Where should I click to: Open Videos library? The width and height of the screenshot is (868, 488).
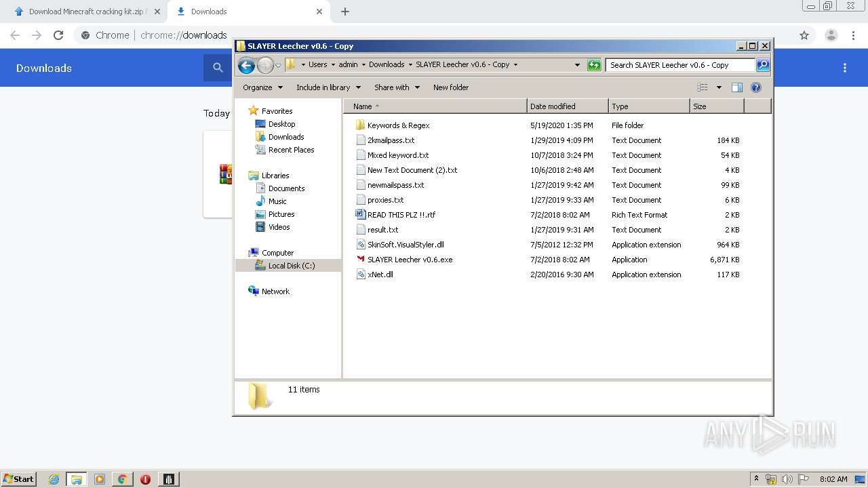[x=279, y=227]
